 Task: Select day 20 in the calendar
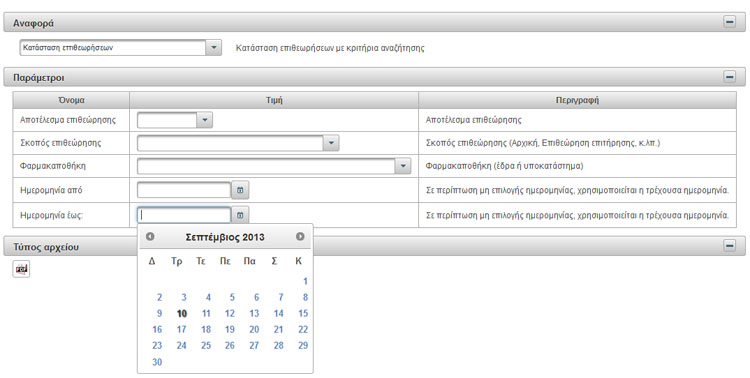[254, 329]
